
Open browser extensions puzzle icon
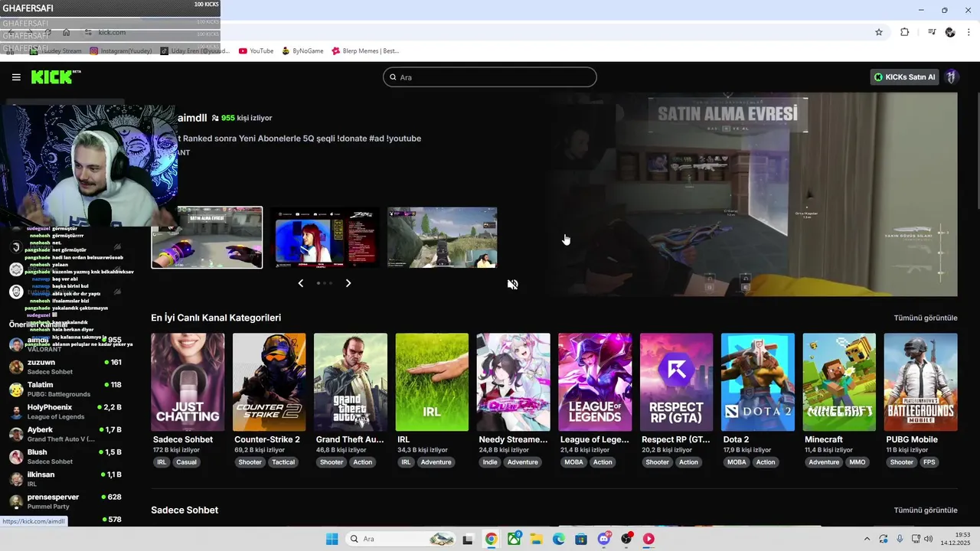pyautogui.click(x=904, y=32)
